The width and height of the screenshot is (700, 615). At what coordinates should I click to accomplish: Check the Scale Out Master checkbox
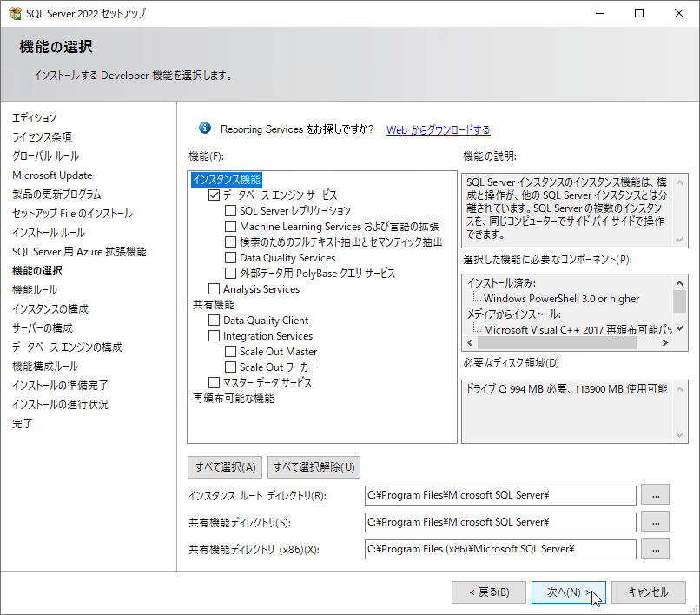click(230, 352)
